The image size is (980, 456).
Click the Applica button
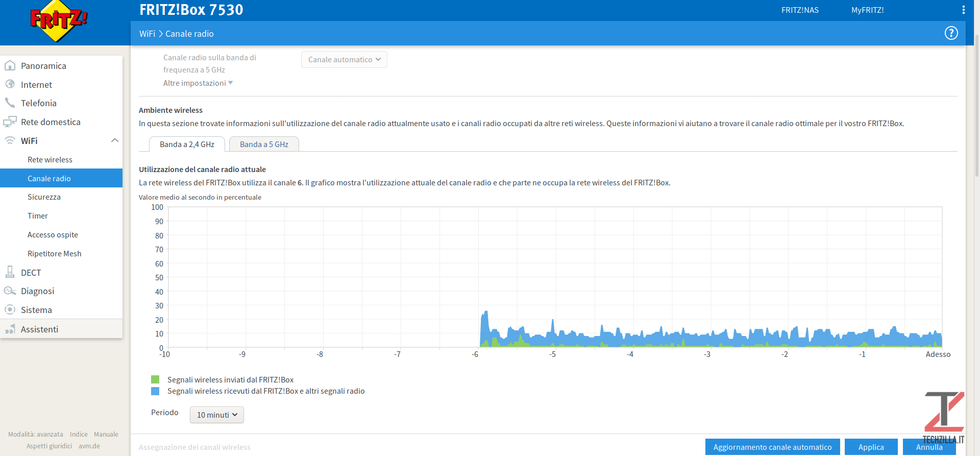coord(871,447)
